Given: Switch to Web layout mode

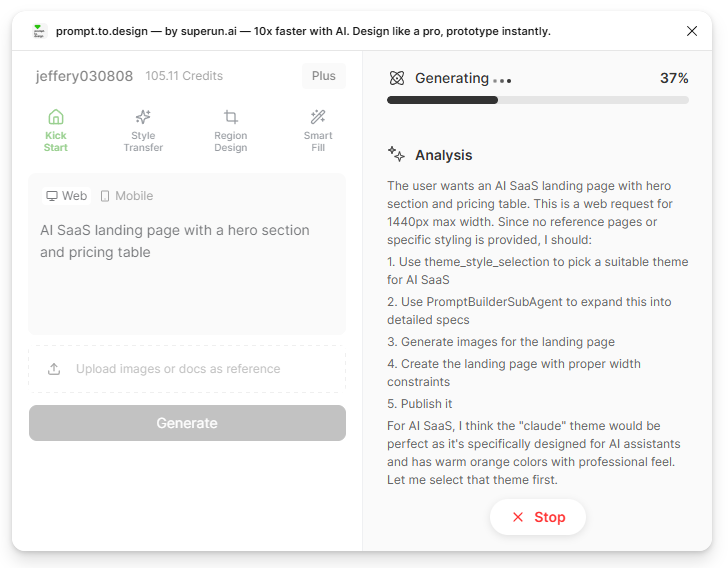Looking at the screenshot, I should [x=67, y=196].
